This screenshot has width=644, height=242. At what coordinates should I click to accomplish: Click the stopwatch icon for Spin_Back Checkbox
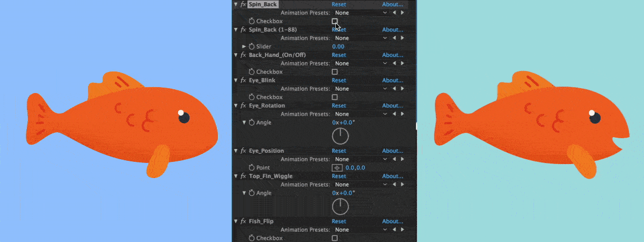[252, 21]
